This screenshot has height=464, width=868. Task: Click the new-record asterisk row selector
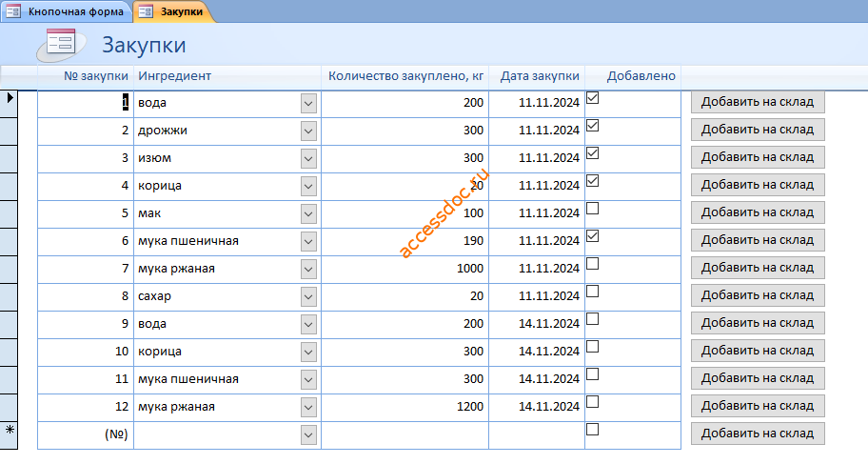(x=9, y=435)
